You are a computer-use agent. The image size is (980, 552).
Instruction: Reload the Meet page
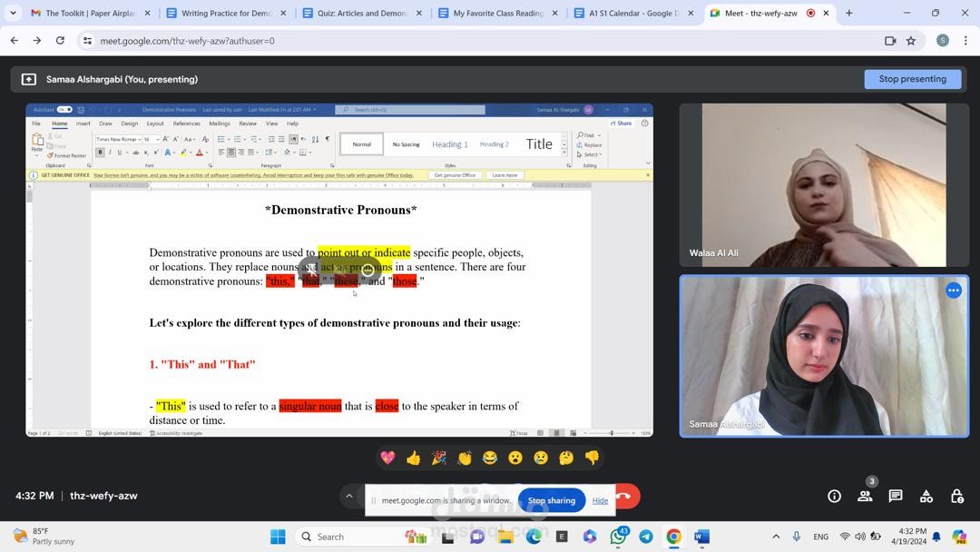[x=60, y=41]
